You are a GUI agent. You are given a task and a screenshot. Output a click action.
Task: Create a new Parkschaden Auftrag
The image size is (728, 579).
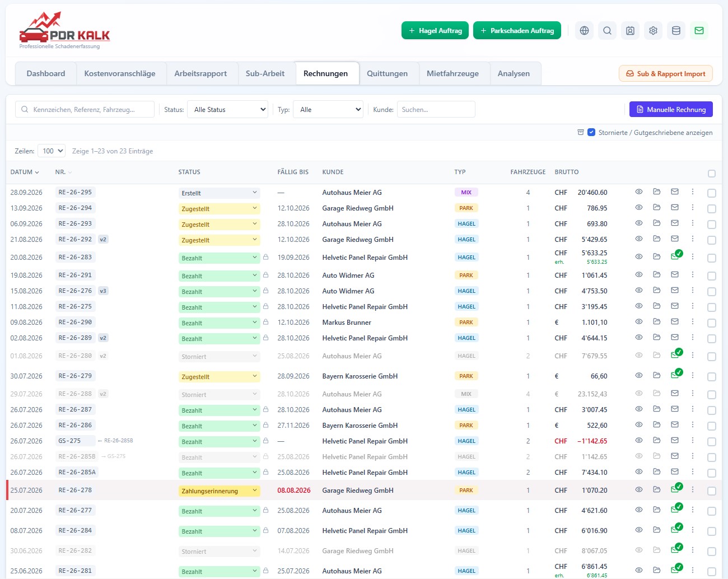click(x=517, y=31)
